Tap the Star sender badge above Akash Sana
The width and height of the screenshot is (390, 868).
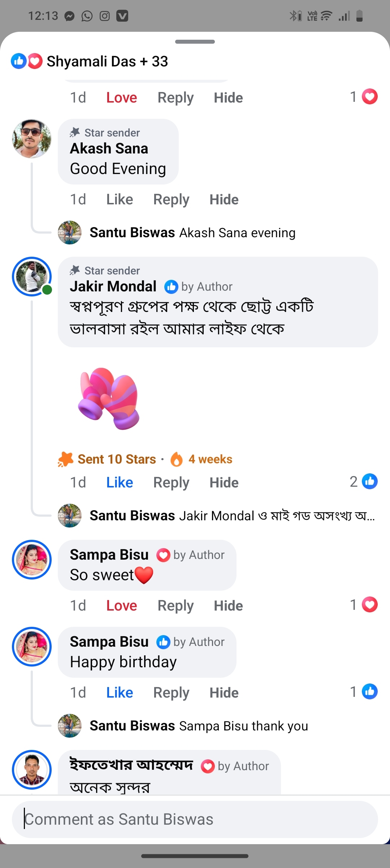pos(105,133)
